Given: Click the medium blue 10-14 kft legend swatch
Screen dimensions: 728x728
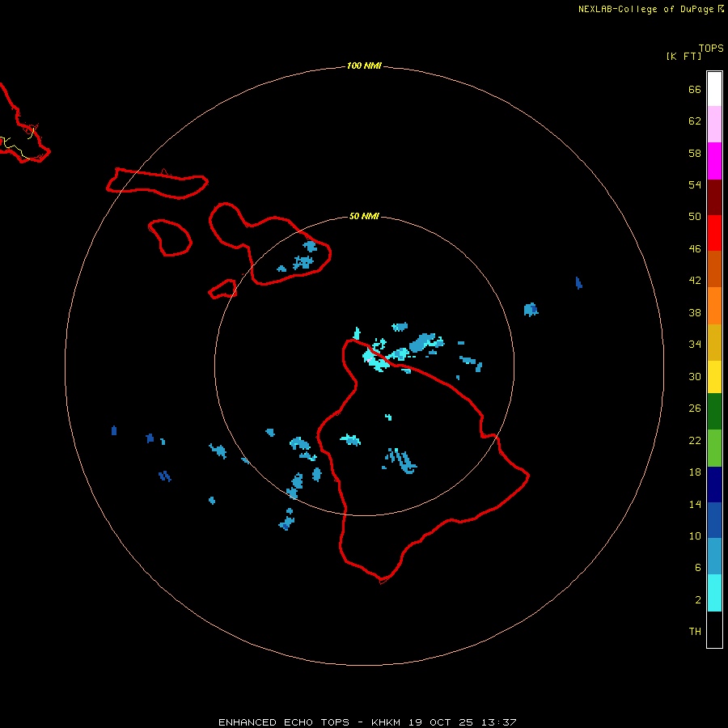Looking at the screenshot, I should (714, 519).
